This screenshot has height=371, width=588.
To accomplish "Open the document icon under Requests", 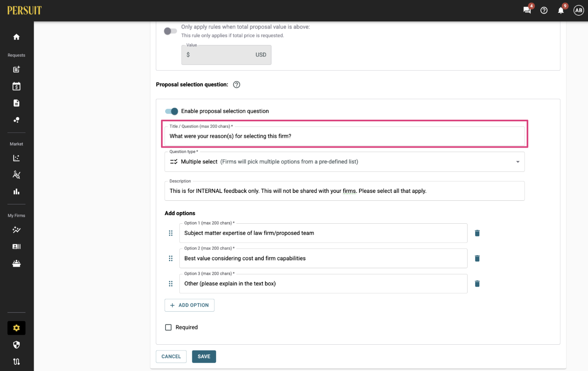I will tap(16, 103).
